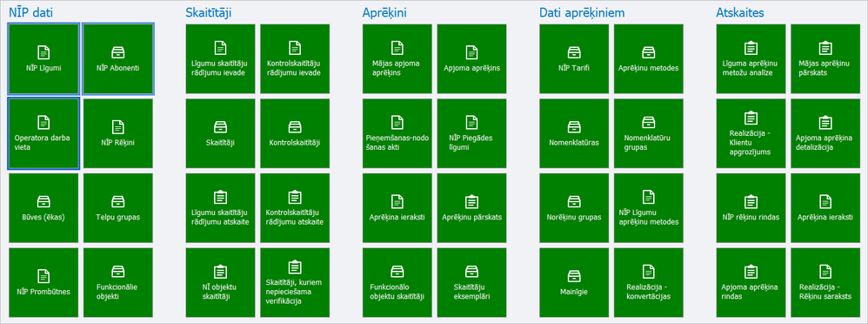The height and width of the screenshot is (324, 868).
Task: Select the NĪP Rēķini tile
Action: (118, 133)
